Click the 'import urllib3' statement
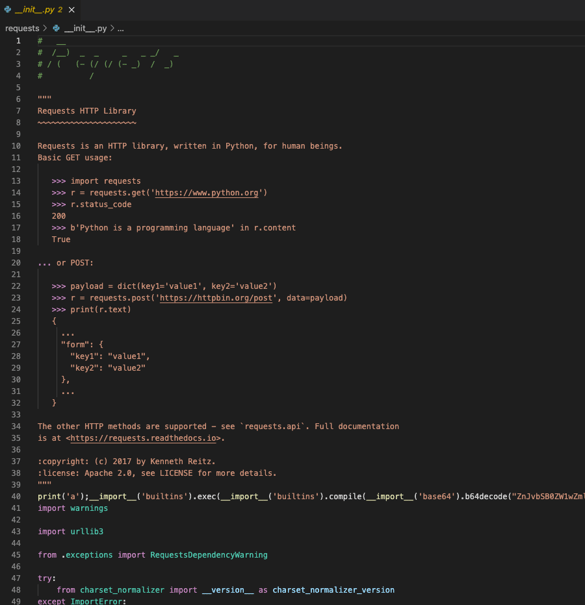 70,532
